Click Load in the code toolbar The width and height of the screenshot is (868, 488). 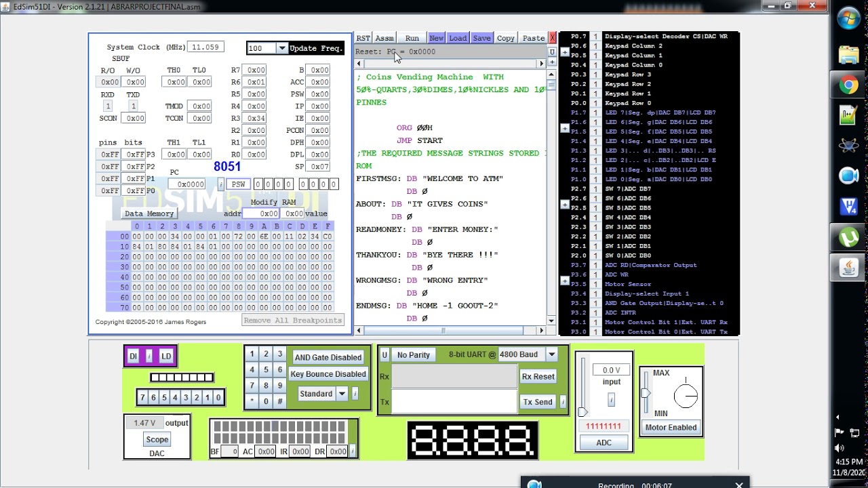point(458,38)
